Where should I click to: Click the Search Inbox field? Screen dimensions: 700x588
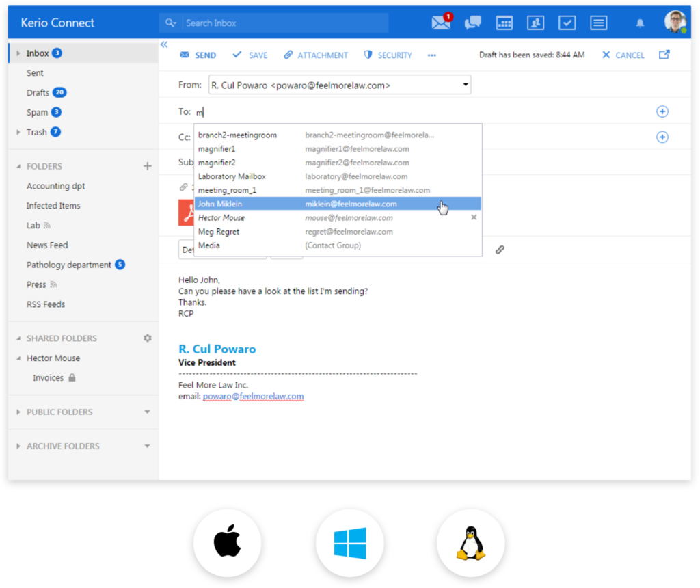pos(285,23)
